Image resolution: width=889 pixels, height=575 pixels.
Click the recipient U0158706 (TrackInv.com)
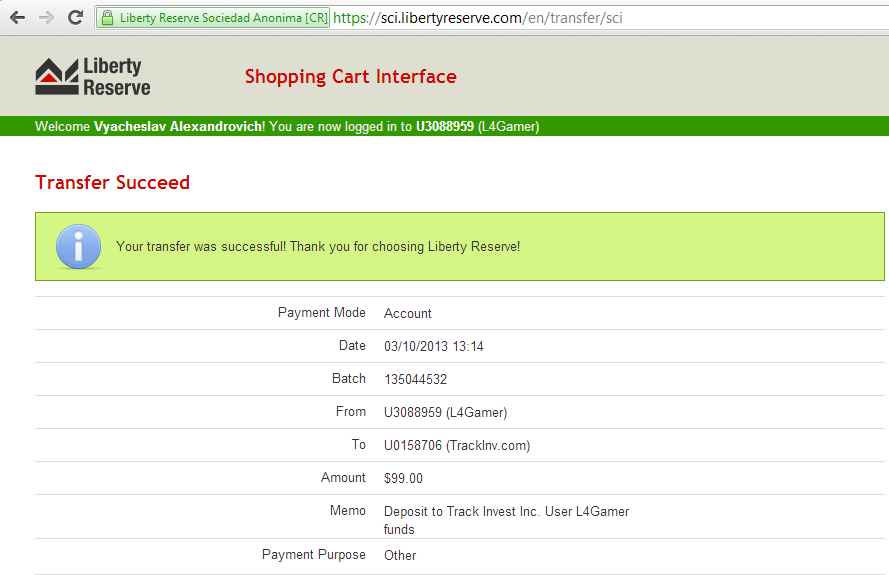(457, 446)
